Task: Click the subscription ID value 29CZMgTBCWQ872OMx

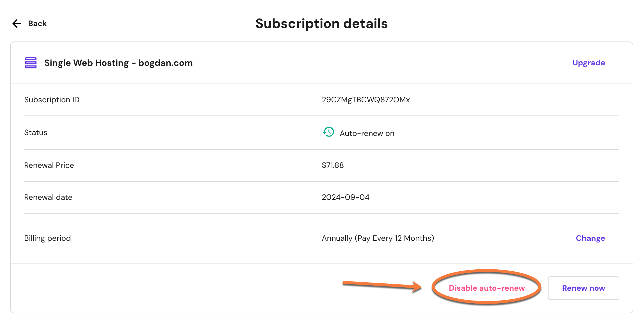Action: [366, 100]
